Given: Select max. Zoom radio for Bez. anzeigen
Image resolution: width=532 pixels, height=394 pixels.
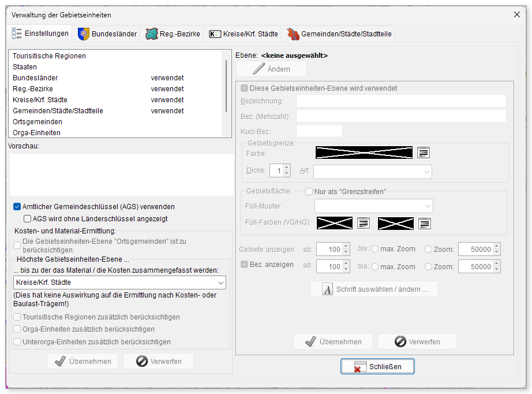Looking at the screenshot, I should pyautogui.click(x=374, y=267).
